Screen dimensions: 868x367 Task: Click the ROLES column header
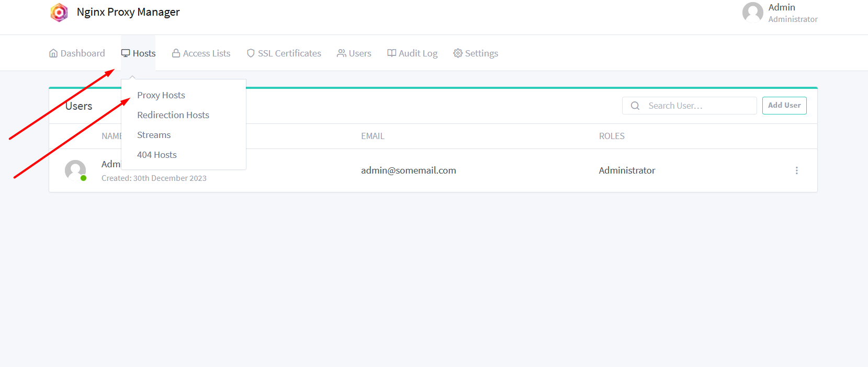612,136
